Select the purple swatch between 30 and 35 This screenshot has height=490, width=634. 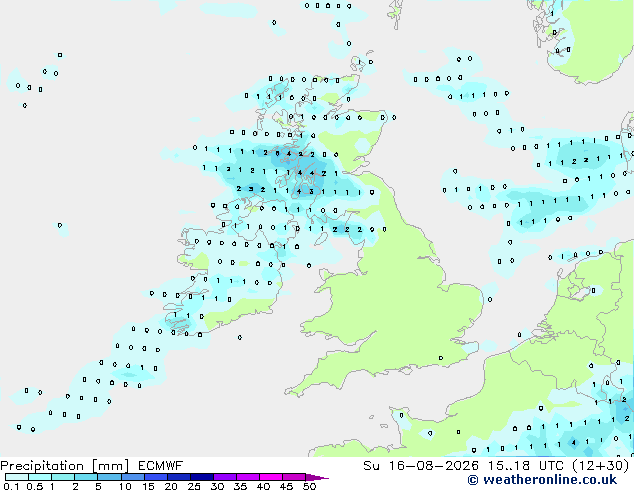pos(225,477)
